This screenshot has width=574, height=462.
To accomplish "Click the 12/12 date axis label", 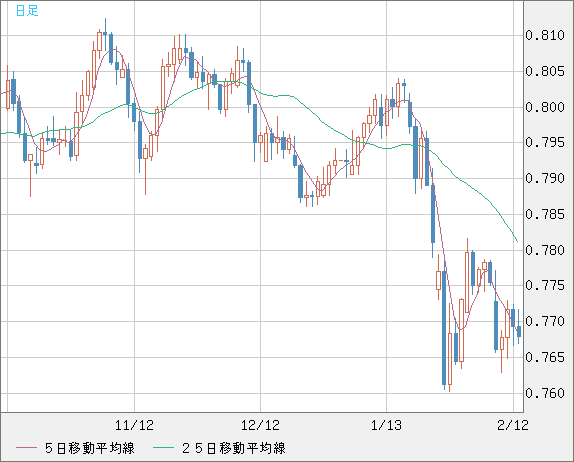I will pos(260,425).
